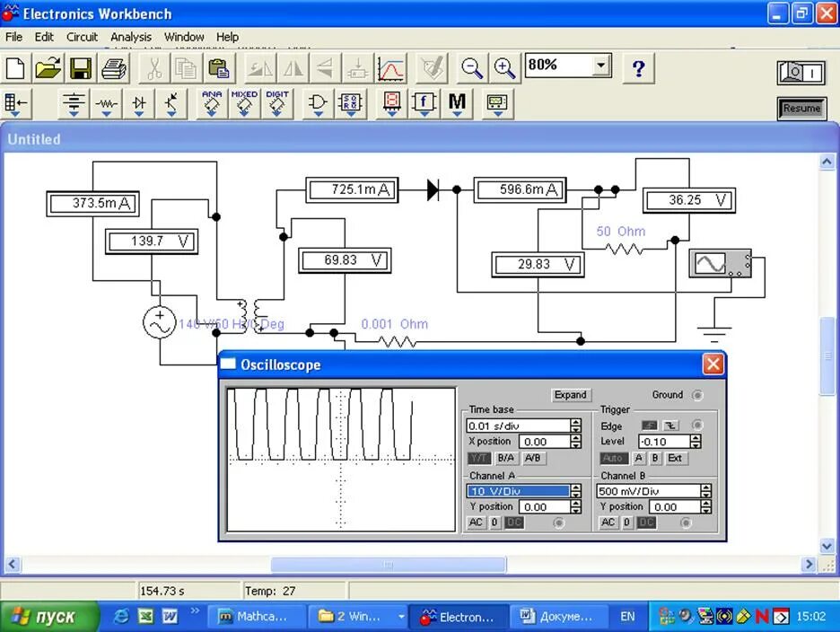Adjust Time base stepper
Screen dimensions: 840x632
coord(576,426)
